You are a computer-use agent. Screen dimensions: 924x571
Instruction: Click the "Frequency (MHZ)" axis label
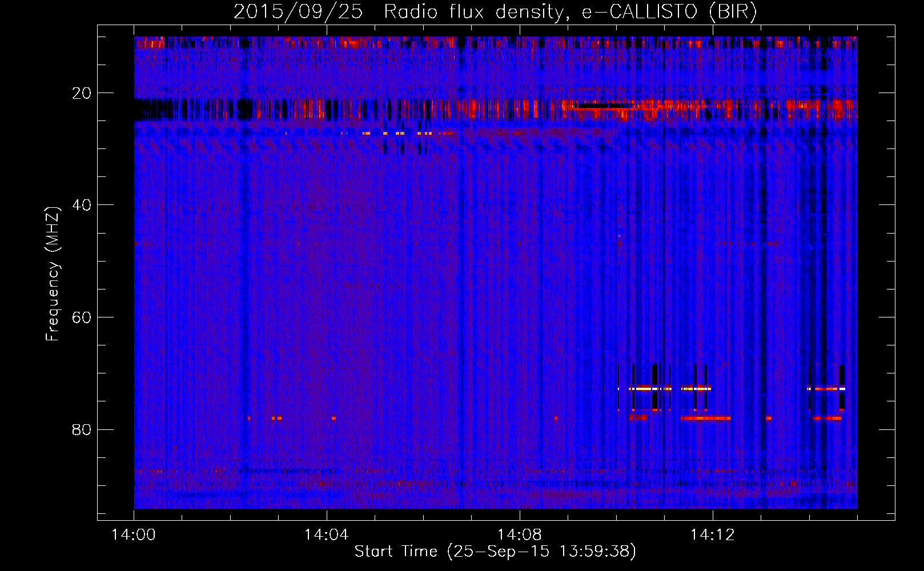pos(52,274)
